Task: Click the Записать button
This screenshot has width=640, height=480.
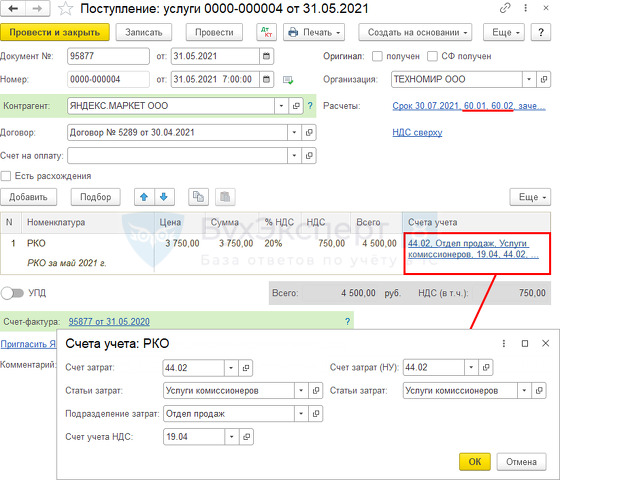Action: pyautogui.click(x=144, y=32)
